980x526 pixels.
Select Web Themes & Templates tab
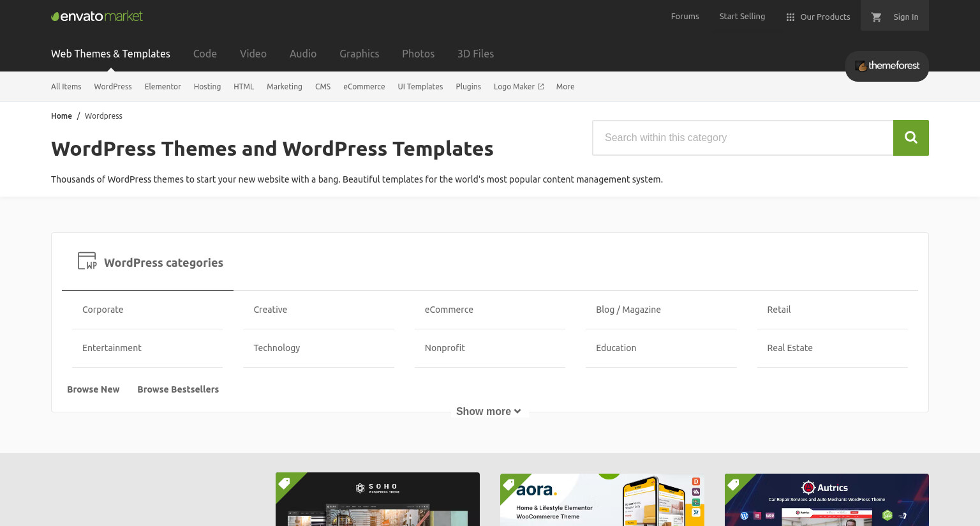[x=110, y=54]
